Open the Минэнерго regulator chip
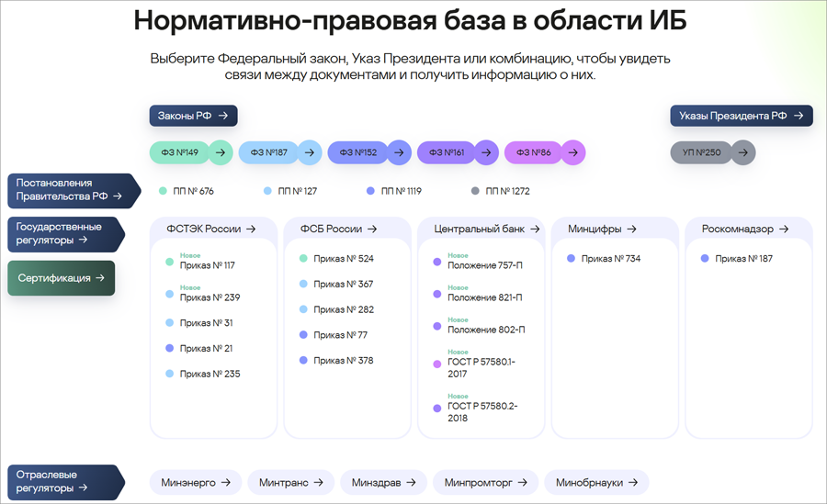 pyautogui.click(x=196, y=482)
